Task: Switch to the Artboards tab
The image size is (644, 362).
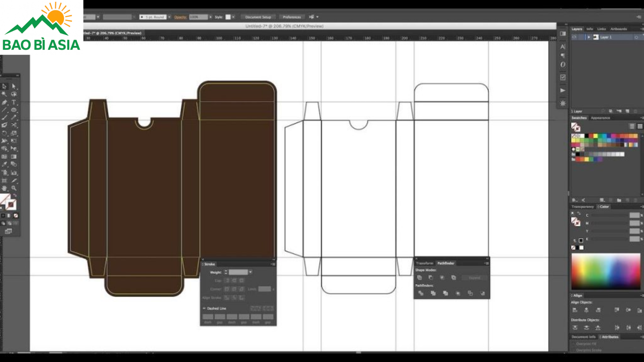Action: [618, 29]
